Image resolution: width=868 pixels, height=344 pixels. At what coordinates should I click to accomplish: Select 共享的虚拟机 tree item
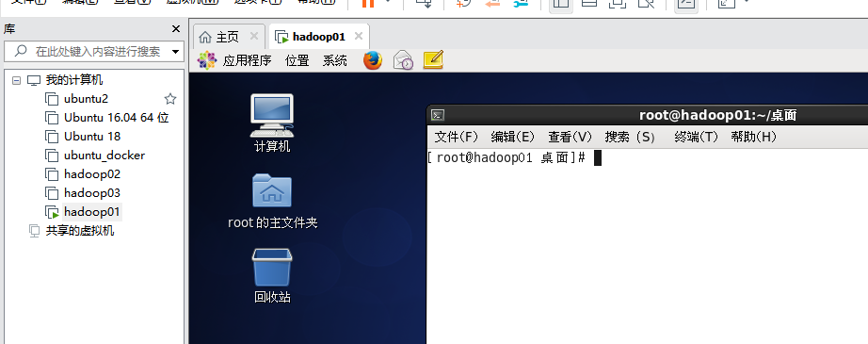[80, 231]
